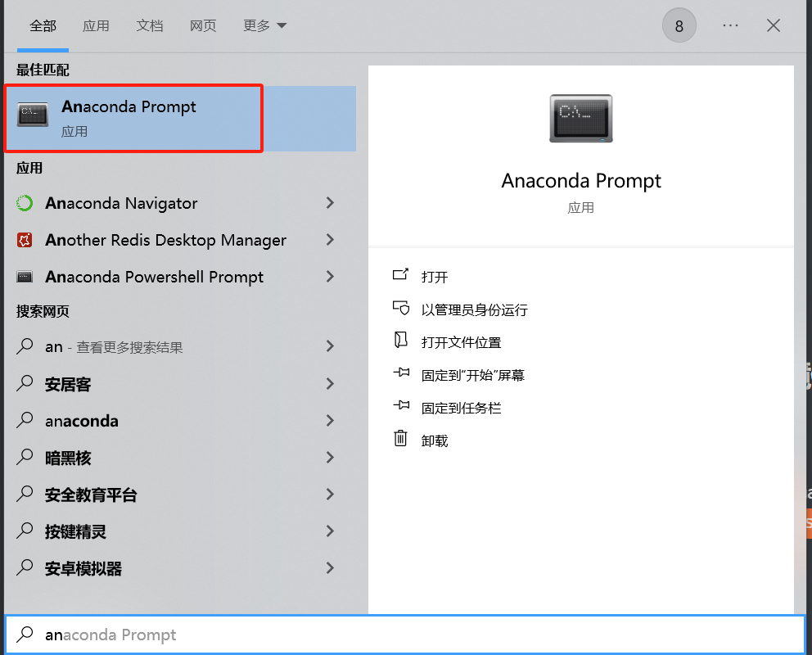Click the search icon beside an 查看更多搜索结果

tap(25, 346)
